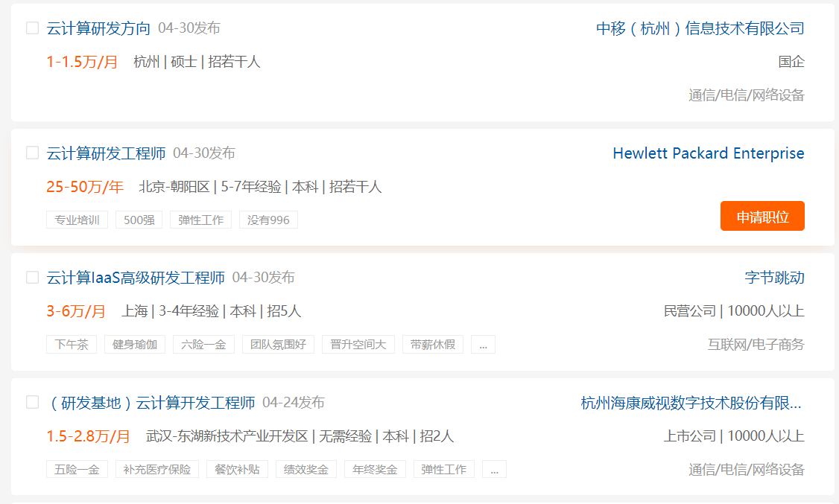The width and height of the screenshot is (839, 504).
Task: Click the 申请职位 button
Action: coord(762,216)
